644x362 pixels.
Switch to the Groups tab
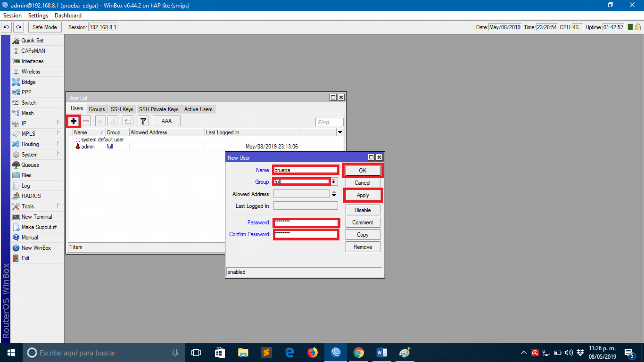point(97,109)
